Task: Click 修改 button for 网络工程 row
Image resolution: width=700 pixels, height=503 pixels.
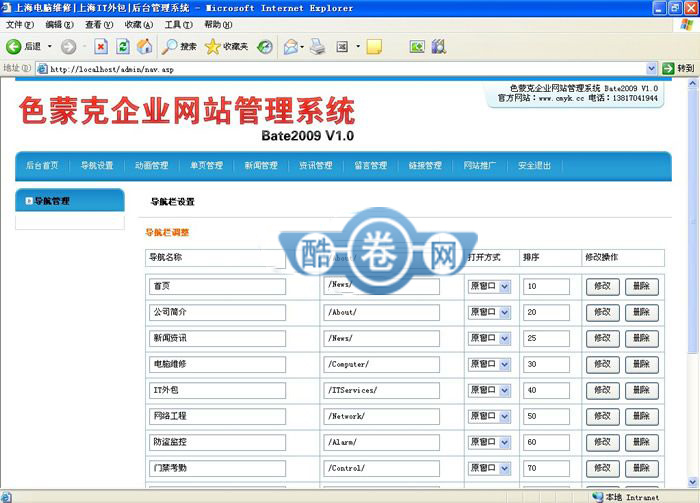Action: click(x=603, y=416)
